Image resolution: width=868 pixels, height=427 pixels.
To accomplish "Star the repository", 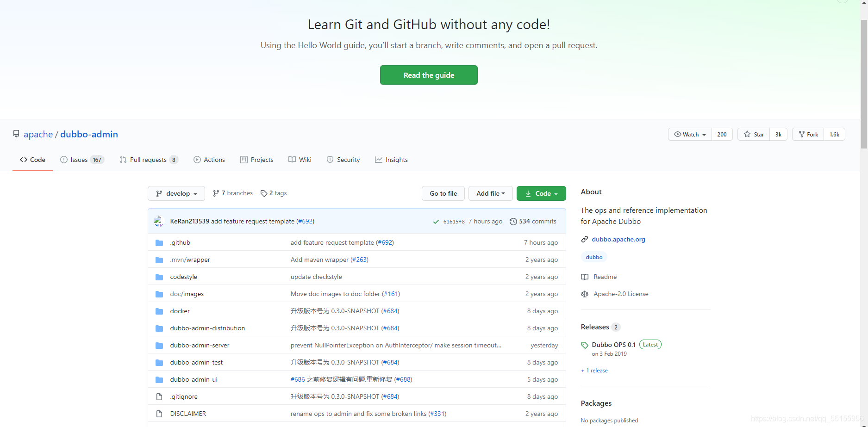I will [754, 134].
